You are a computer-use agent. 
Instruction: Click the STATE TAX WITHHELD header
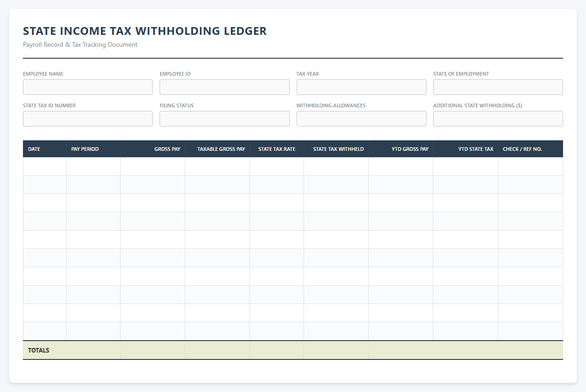tap(336, 149)
